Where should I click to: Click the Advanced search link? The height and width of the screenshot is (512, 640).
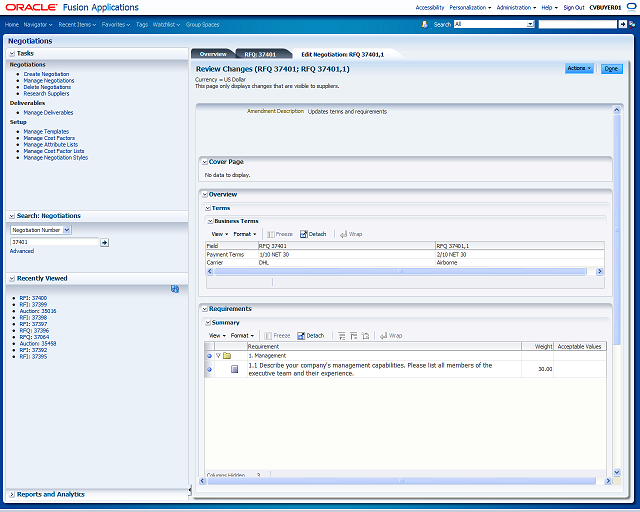(x=22, y=251)
